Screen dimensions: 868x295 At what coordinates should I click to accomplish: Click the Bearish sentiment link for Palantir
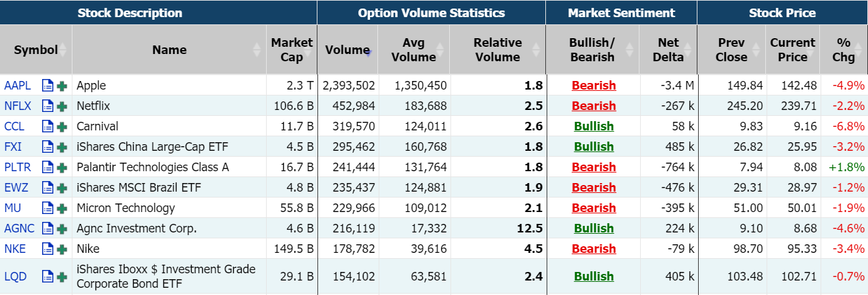(594, 167)
